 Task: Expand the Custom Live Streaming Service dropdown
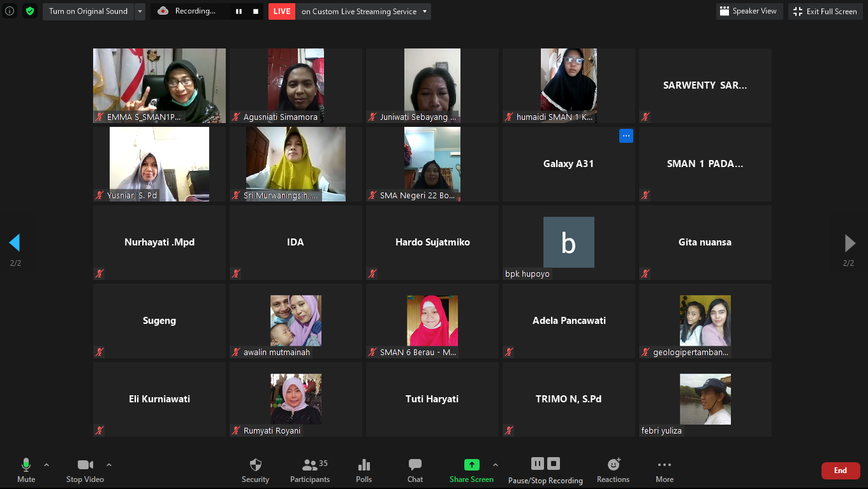425,11
